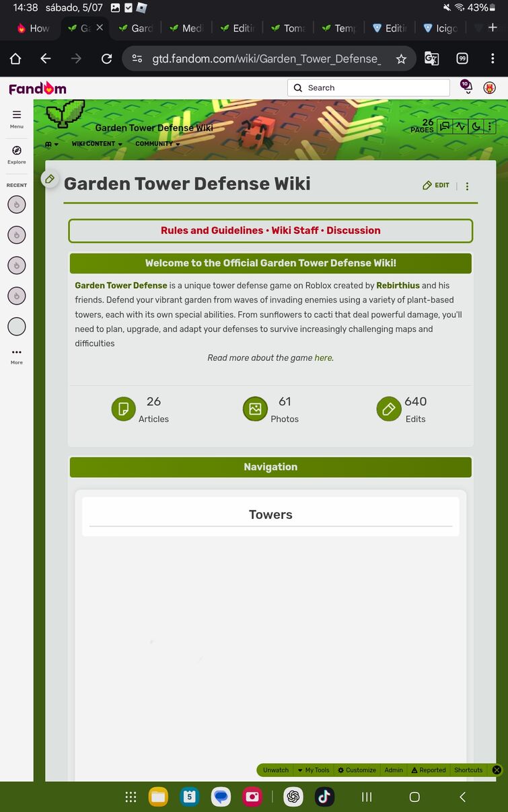This screenshot has width=508, height=812.
Task: Click the Unwatch toolbar button
Action: (276, 770)
